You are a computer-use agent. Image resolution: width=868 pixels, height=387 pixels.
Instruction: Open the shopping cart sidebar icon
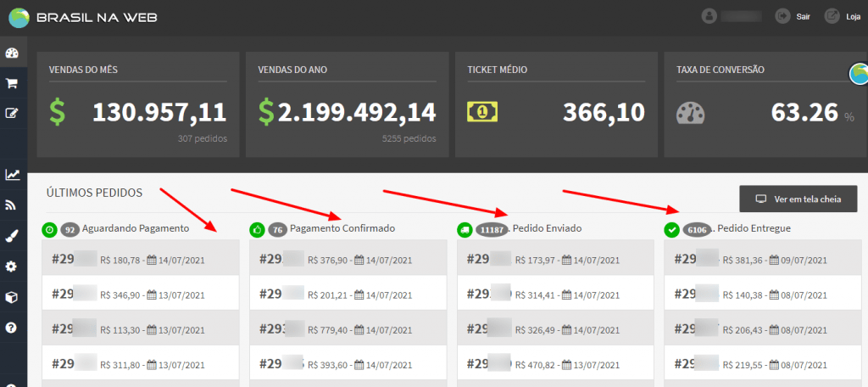(x=13, y=83)
